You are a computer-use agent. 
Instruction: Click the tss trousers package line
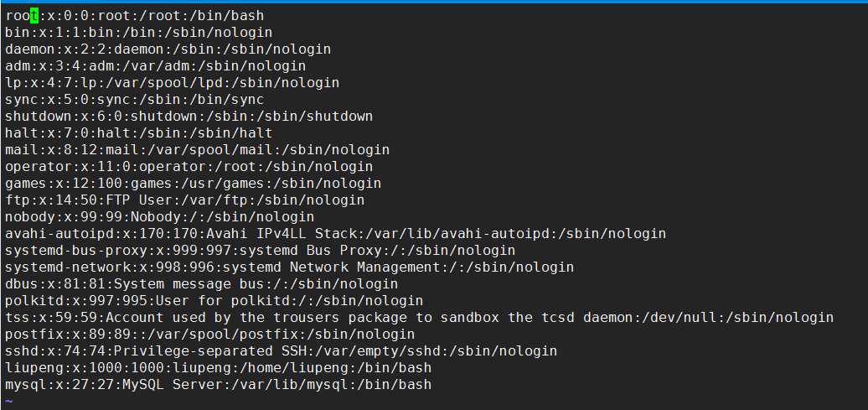[419, 318]
